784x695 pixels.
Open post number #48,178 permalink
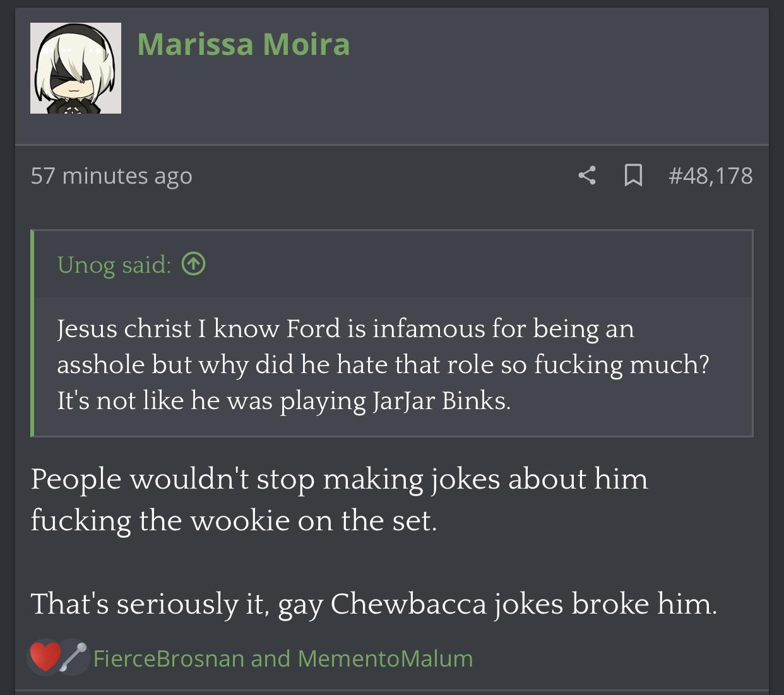711,175
